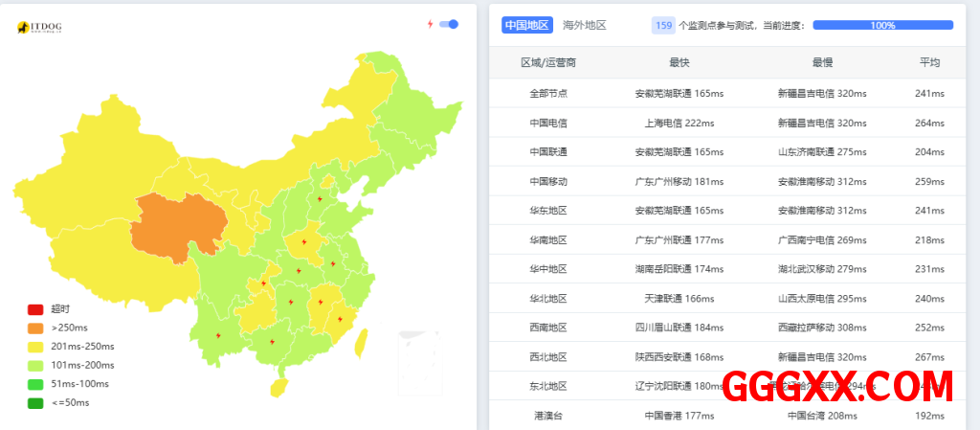980x430 pixels.
Task: Click the 100% progress bar
Action: click(x=882, y=26)
